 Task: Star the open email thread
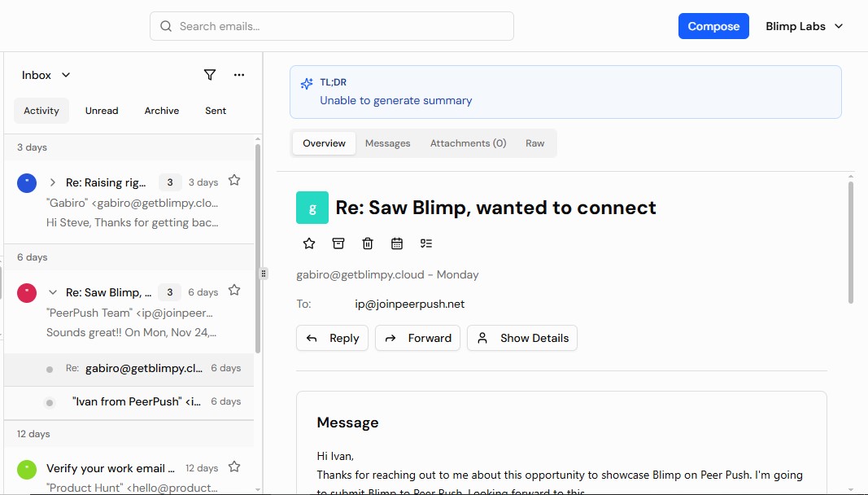click(x=309, y=243)
